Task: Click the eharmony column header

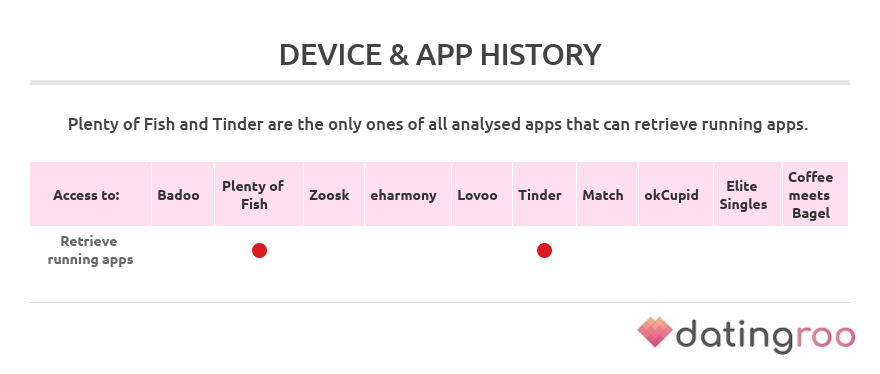Action: coord(403,195)
